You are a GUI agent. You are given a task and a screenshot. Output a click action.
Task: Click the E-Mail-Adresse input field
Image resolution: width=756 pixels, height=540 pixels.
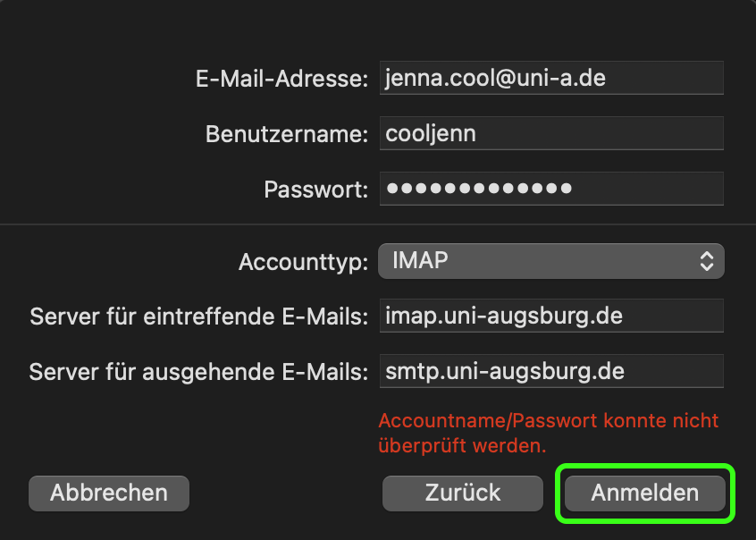click(550, 78)
